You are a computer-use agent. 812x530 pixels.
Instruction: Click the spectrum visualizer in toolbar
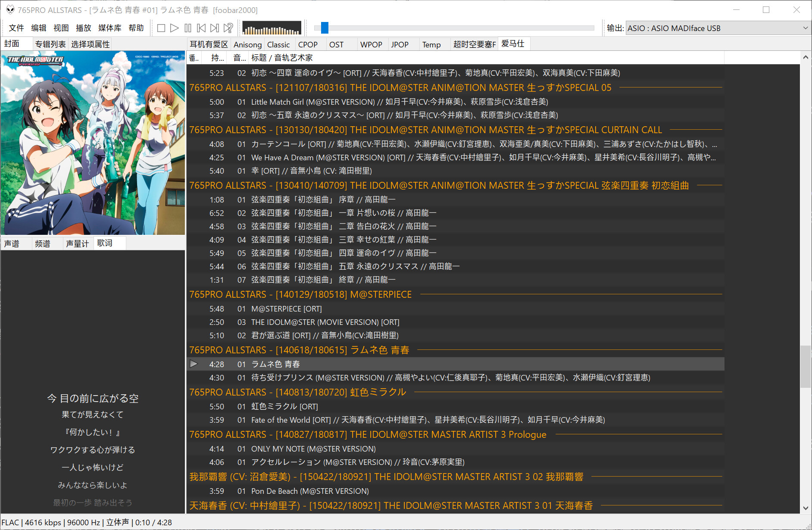pos(272,28)
